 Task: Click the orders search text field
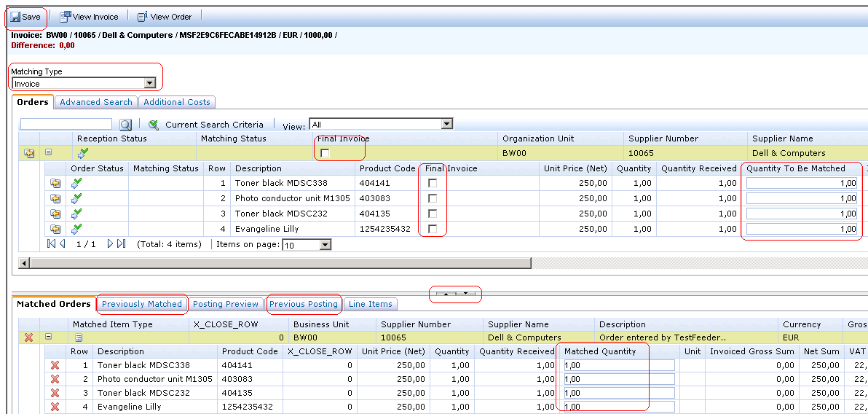tap(66, 124)
